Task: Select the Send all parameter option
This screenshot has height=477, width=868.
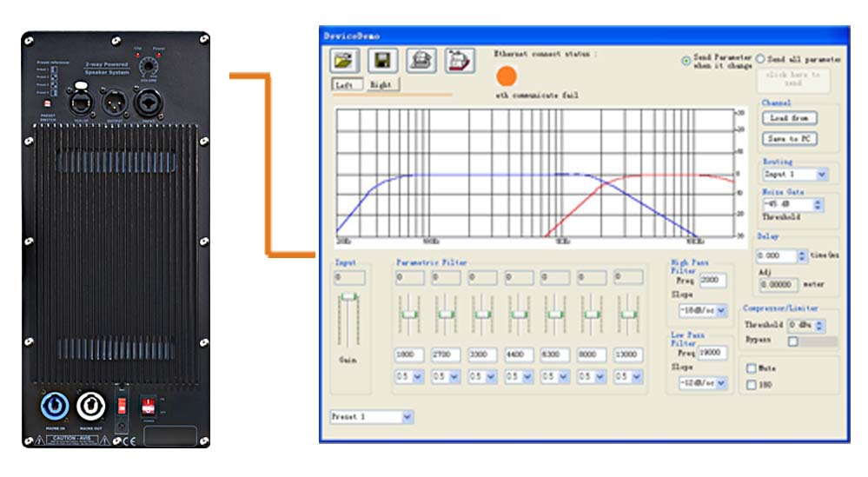Action: 760,59
